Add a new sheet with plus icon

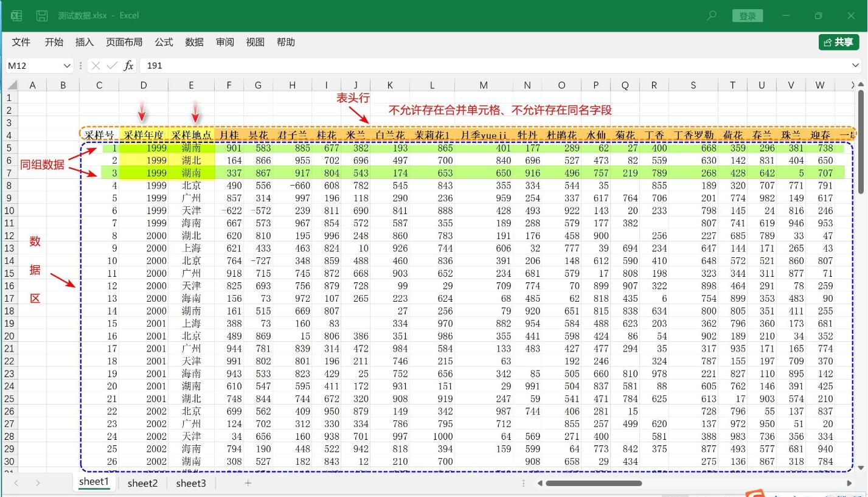pyautogui.click(x=248, y=483)
